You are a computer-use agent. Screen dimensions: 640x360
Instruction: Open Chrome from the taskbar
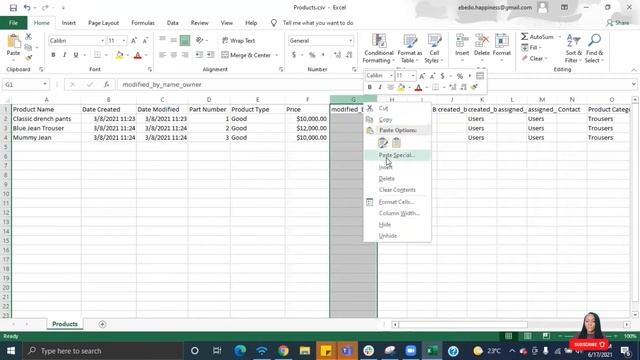pyautogui.click(x=283, y=351)
